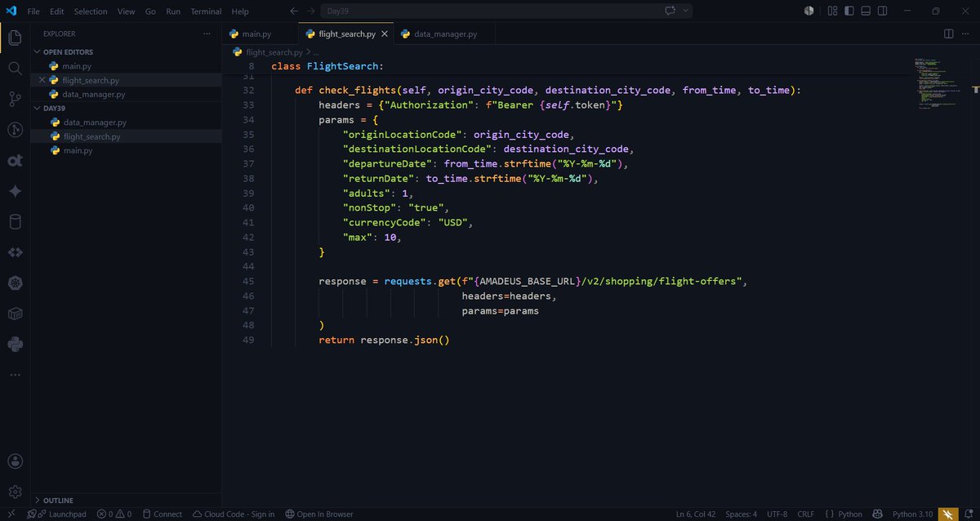
Task: Go forward with the navigation arrow
Action: pyautogui.click(x=311, y=11)
